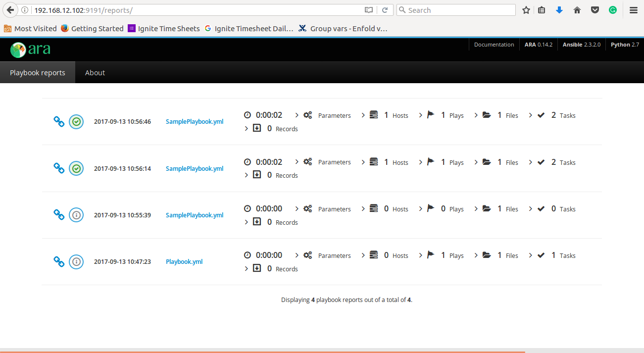The height and width of the screenshot is (353, 644).
Task: Click timestamp 2017-09-13 10:47:23
Action: click(122, 261)
